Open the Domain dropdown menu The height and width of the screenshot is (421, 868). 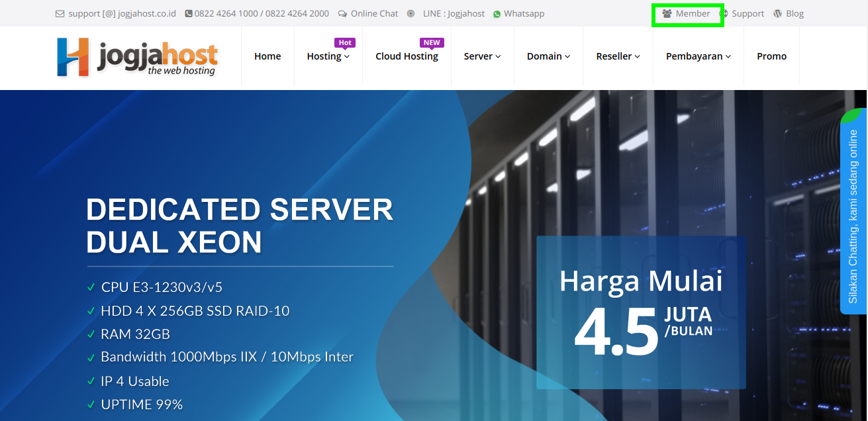tap(548, 57)
